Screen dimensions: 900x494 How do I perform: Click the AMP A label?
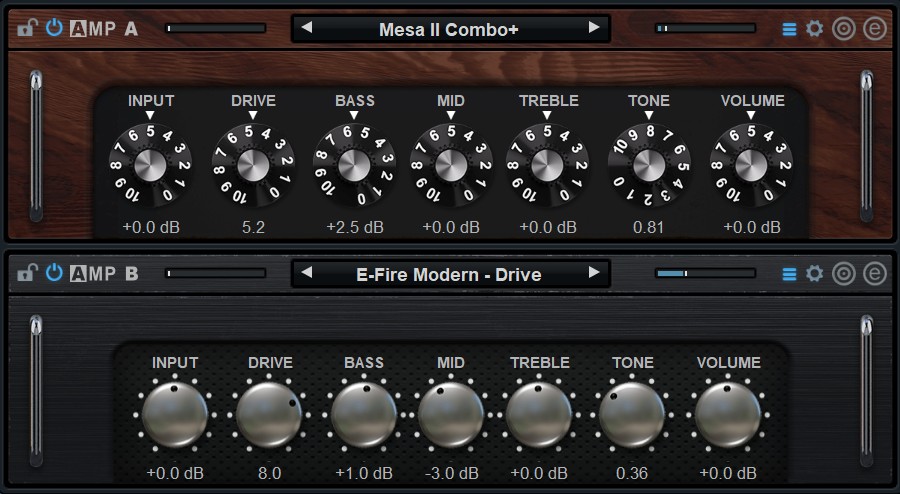[x=104, y=28]
